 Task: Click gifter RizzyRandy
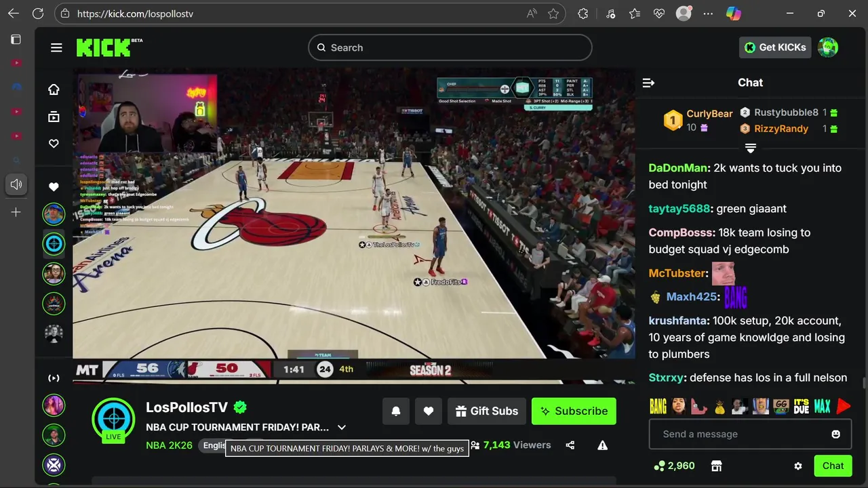pos(781,129)
